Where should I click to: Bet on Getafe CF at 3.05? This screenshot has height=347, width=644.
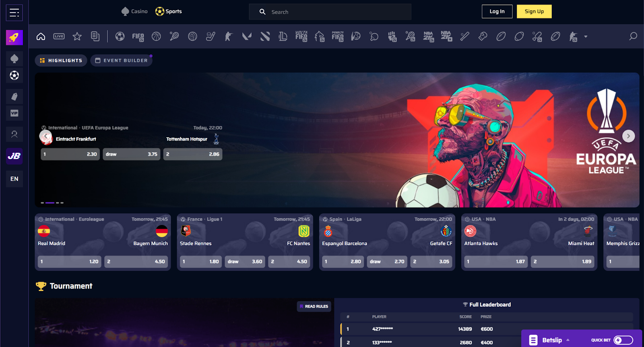(431, 262)
